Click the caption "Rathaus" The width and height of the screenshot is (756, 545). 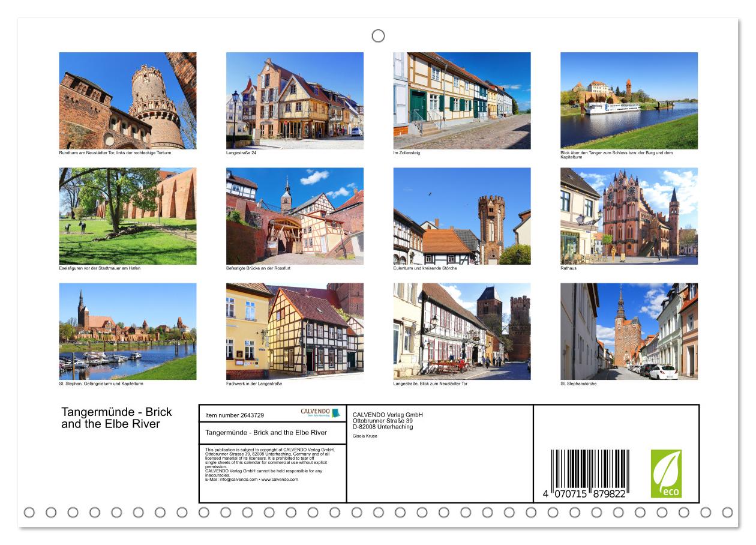(569, 268)
